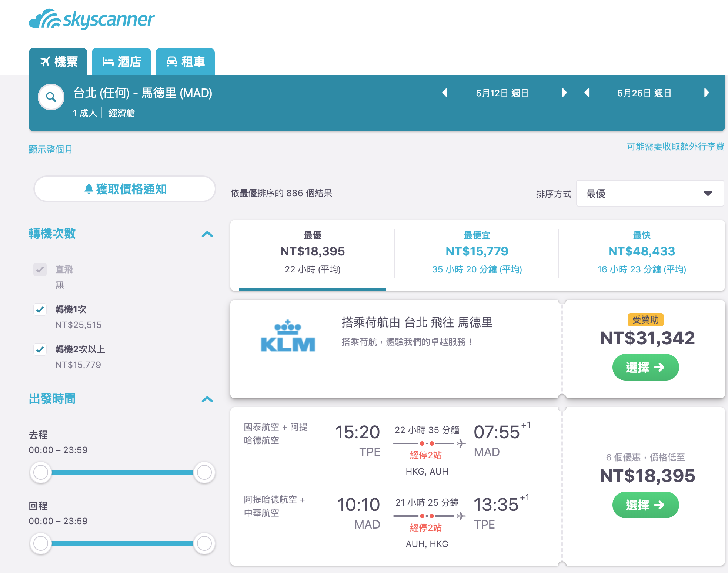Image resolution: width=728 pixels, height=573 pixels.
Task: Click the 台北 (任何) - 馬德里 (MAD) route text
Action: pos(143,93)
